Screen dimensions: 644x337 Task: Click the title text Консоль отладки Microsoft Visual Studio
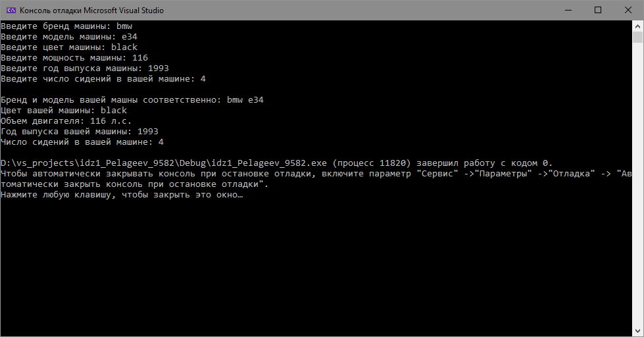pyautogui.click(x=91, y=11)
